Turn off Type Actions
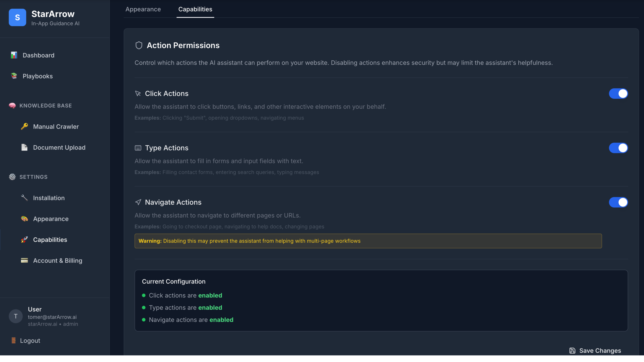 [x=618, y=148]
